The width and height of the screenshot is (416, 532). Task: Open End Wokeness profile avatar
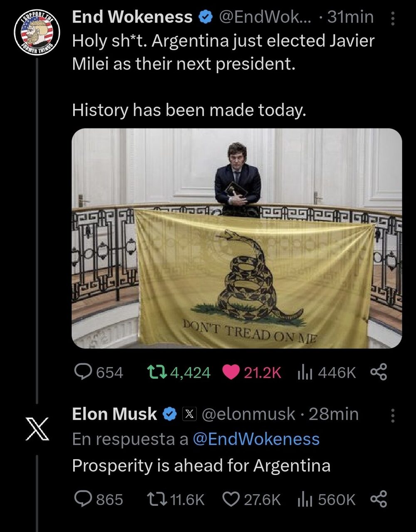tap(37, 33)
